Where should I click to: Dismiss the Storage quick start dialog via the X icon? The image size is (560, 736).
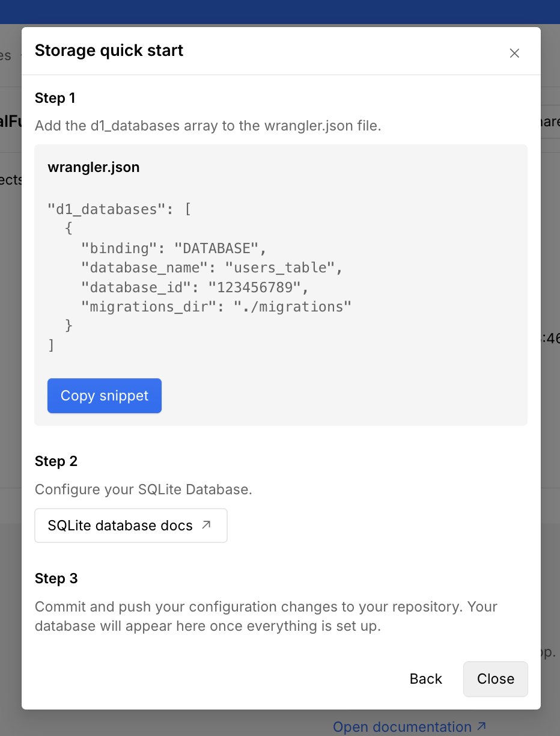coord(514,53)
